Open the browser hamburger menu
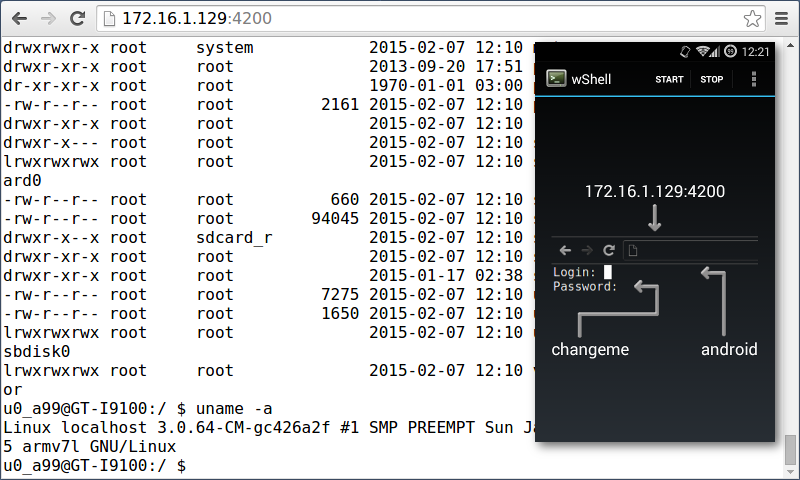The width and height of the screenshot is (800, 480). pos(782,19)
